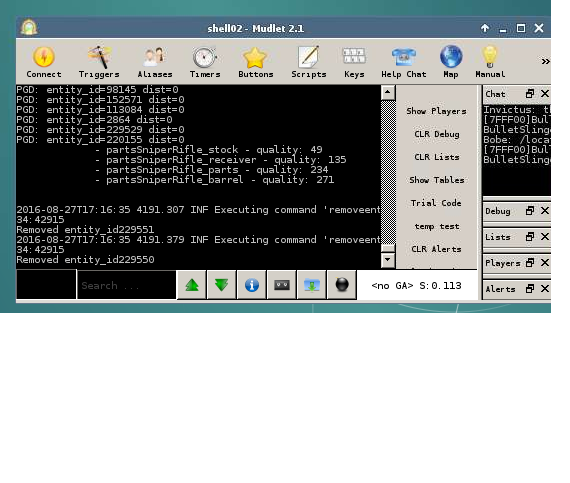Click the CLR Debug button
Image resolution: width=570 pixels, height=483 pixels.
point(436,134)
